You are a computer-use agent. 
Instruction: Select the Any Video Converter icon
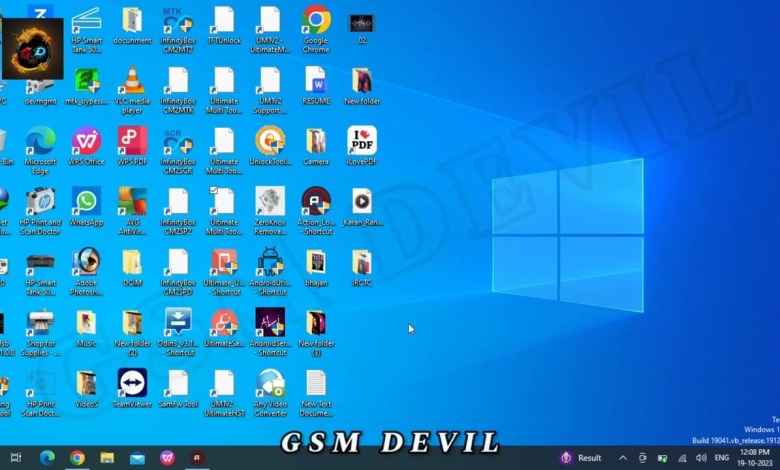(x=270, y=382)
